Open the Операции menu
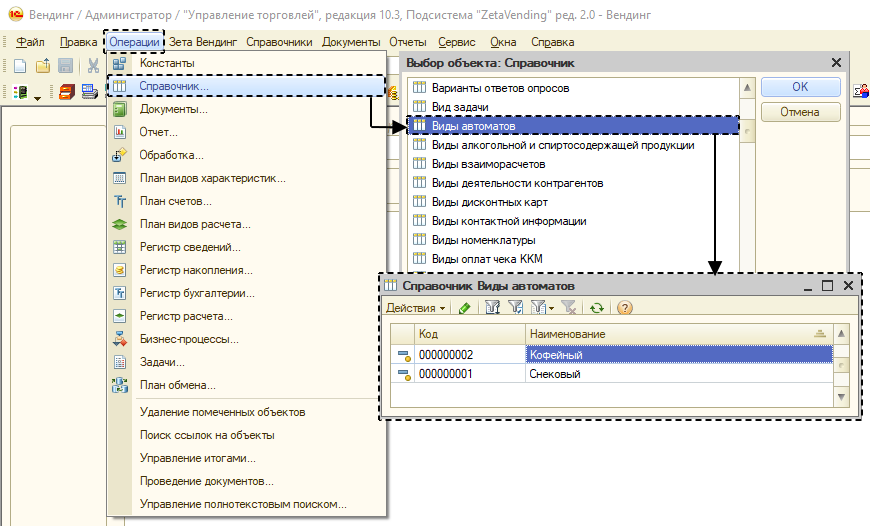 click(x=134, y=42)
